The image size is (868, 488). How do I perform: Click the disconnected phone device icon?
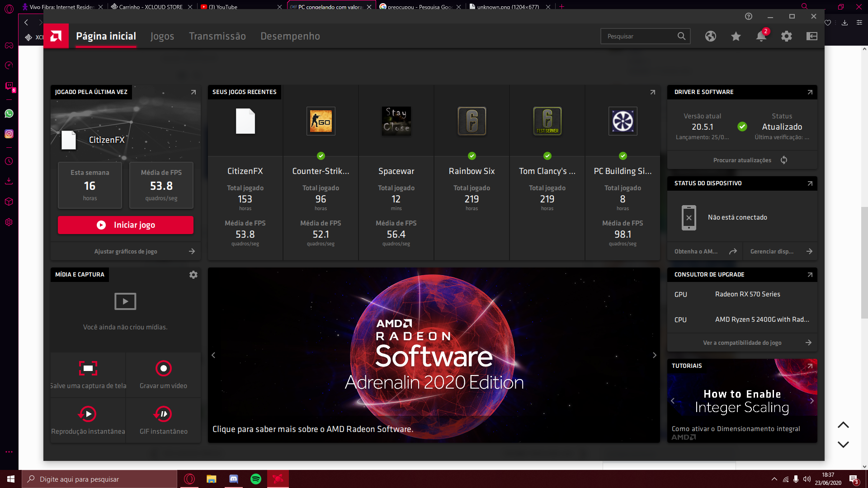(x=689, y=217)
